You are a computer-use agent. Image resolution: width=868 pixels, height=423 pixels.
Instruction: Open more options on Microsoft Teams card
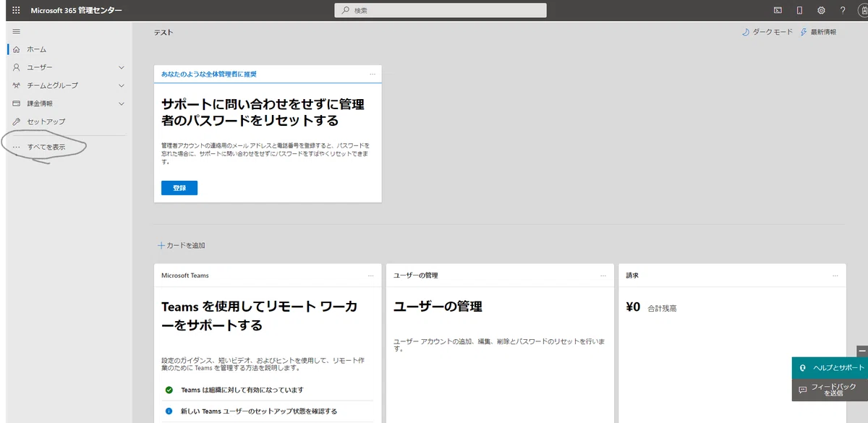click(x=371, y=275)
